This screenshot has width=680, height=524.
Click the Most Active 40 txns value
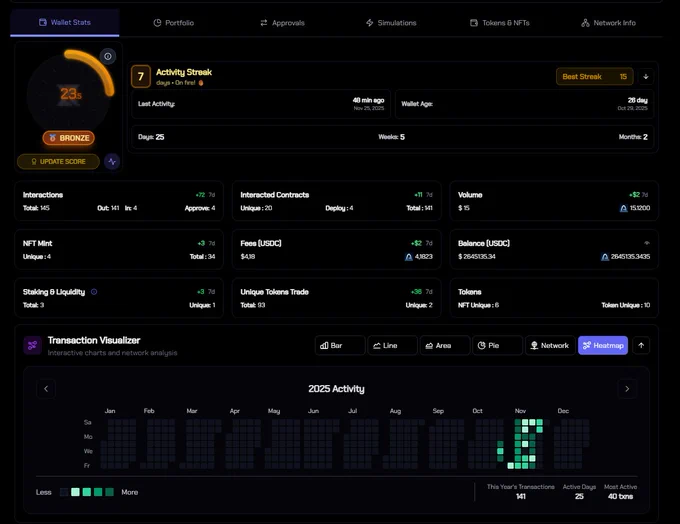[x=620, y=496]
